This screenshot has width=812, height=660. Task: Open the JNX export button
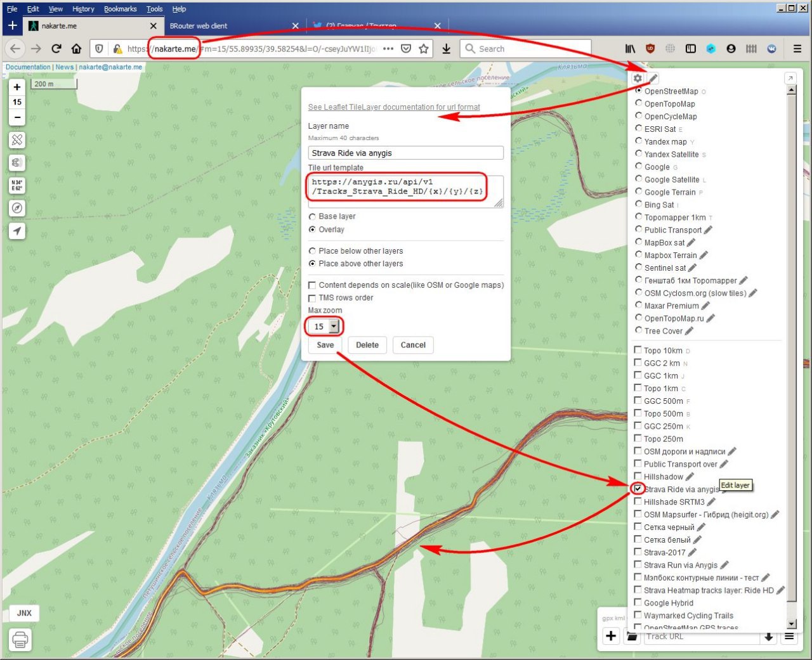24,613
